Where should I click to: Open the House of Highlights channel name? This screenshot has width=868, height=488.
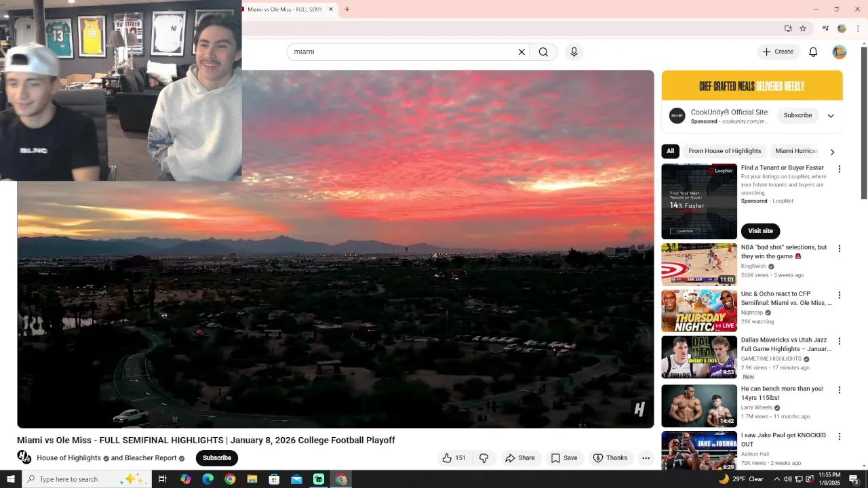point(68,458)
